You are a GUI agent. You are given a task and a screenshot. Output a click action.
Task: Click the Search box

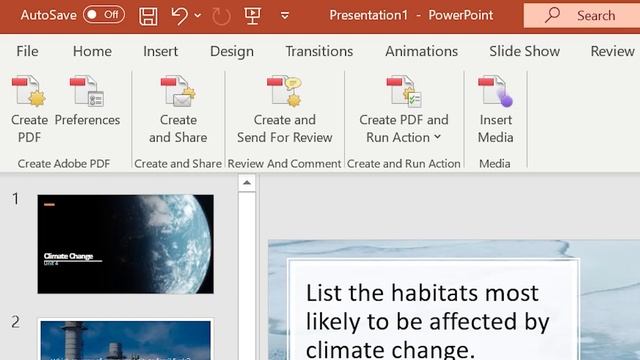click(582, 16)
